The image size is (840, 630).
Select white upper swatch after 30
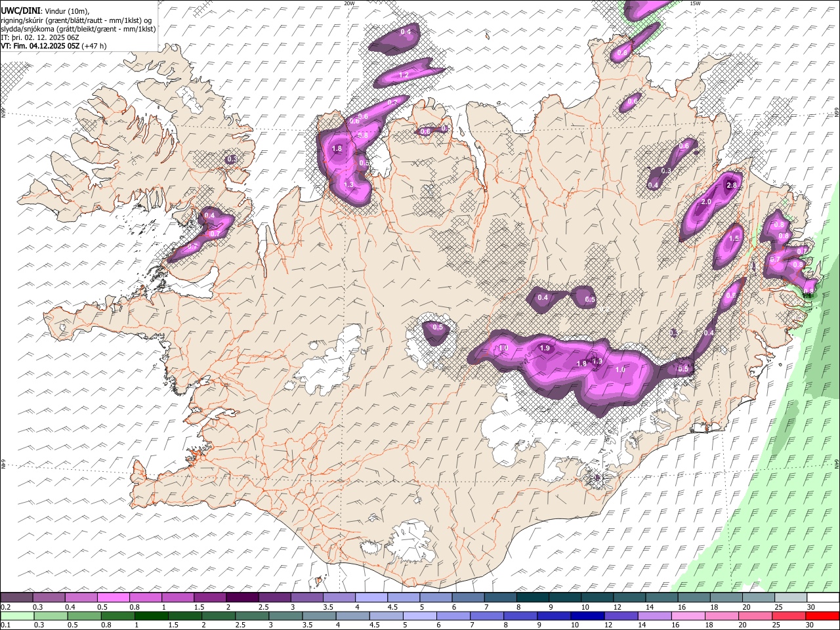(824, 598)
